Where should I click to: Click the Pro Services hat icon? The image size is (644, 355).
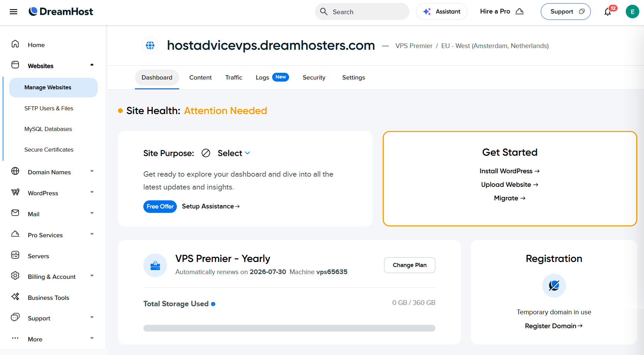tap(15, 234)
